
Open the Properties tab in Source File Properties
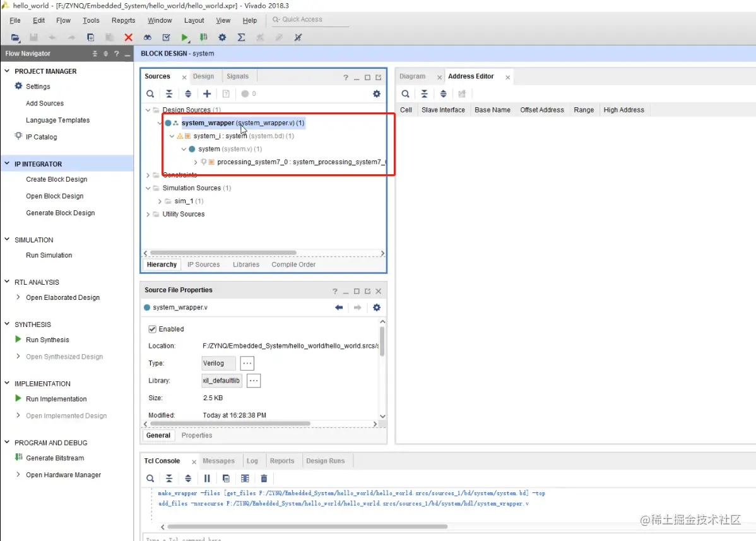click(x=197, y=436)
